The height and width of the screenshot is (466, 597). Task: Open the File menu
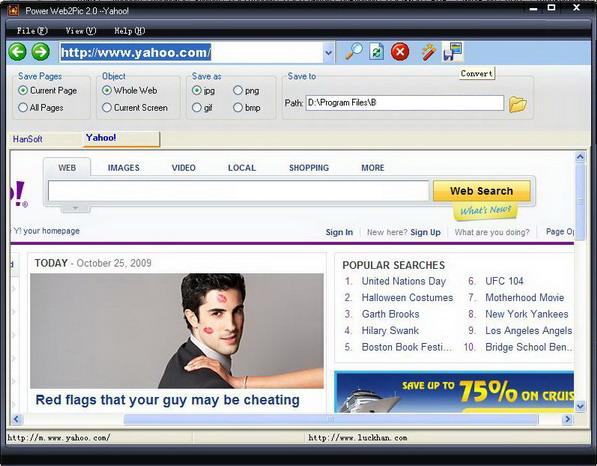pyautogui.click(x=32, y=31)
